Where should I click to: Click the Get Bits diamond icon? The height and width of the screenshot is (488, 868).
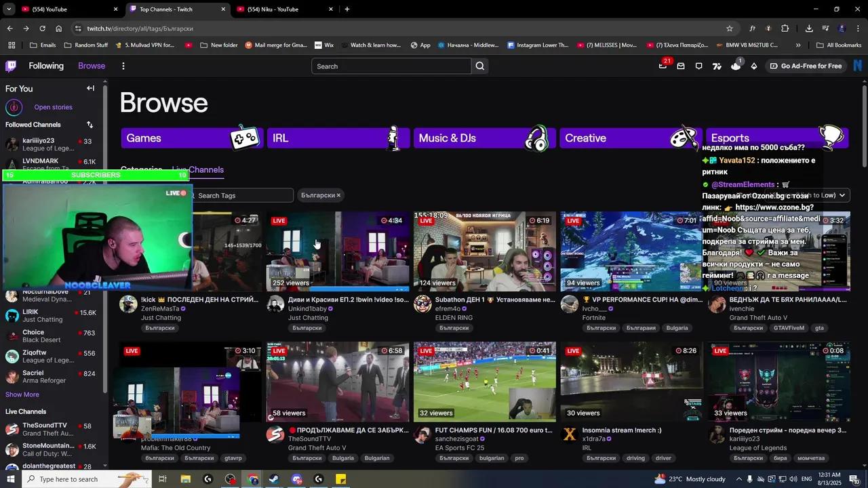pos(754,66)
